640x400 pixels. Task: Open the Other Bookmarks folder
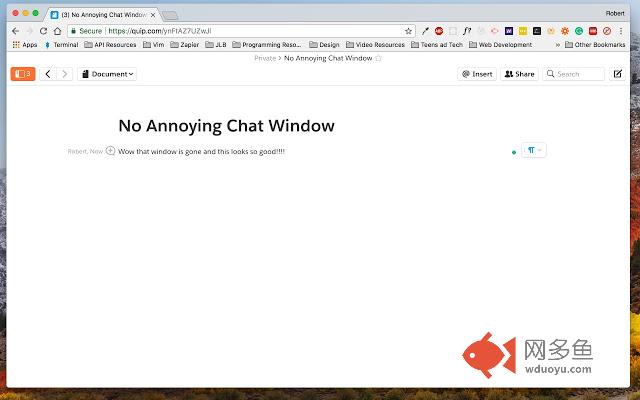tap(595, 45)
